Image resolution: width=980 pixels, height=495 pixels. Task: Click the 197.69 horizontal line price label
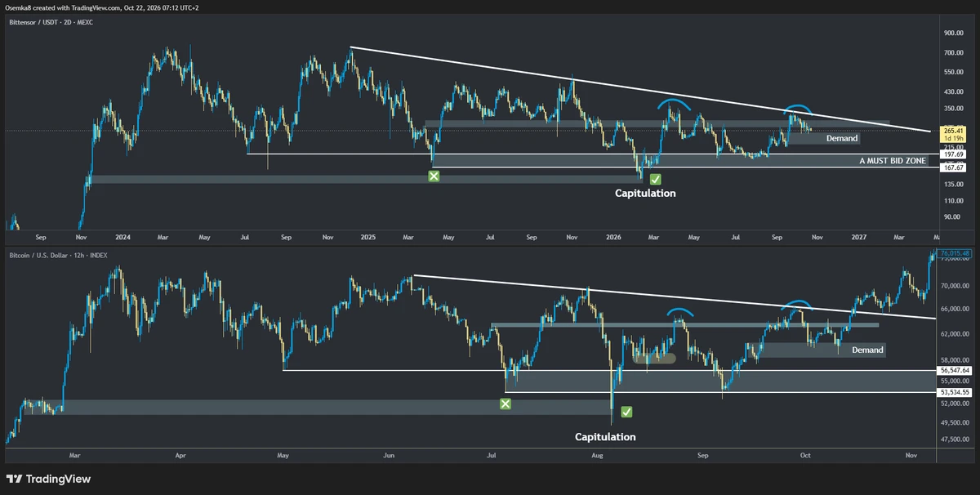coord(954,154)
